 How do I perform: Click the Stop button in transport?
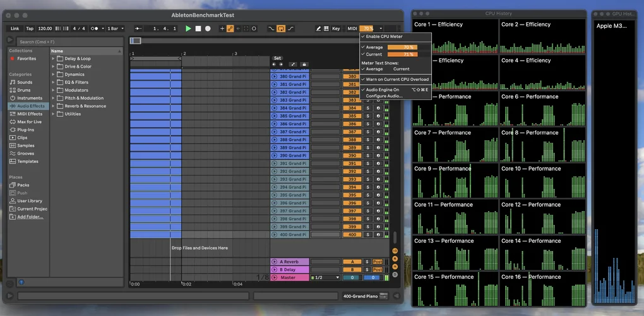pyautogui.click(x=198, y=28)
